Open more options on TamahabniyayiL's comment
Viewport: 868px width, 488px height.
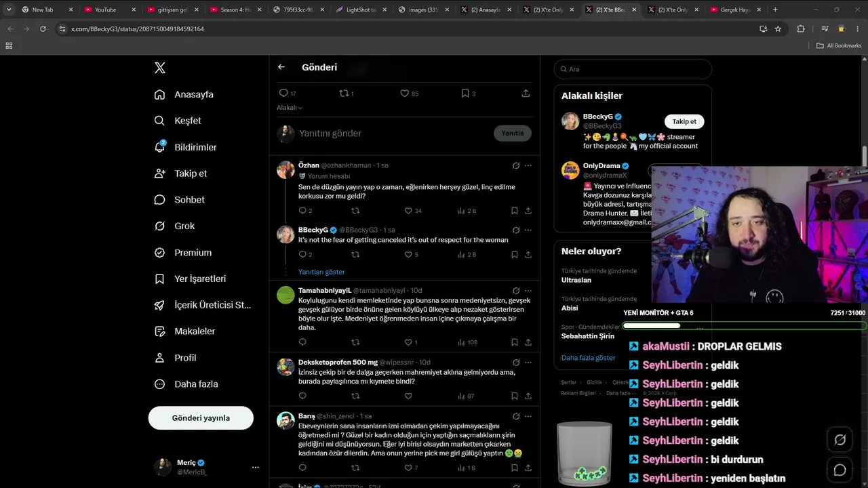(x=528, y=290)
